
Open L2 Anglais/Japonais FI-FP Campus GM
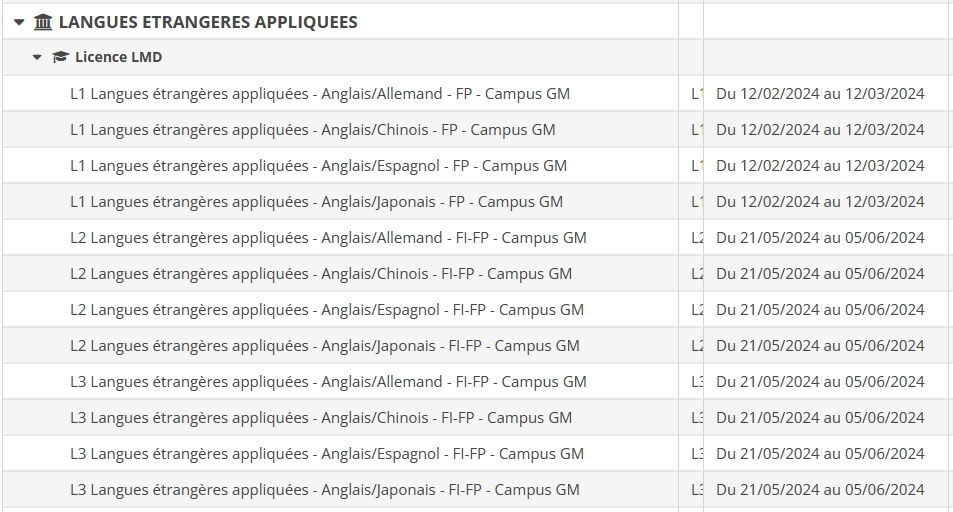point(325,345)
